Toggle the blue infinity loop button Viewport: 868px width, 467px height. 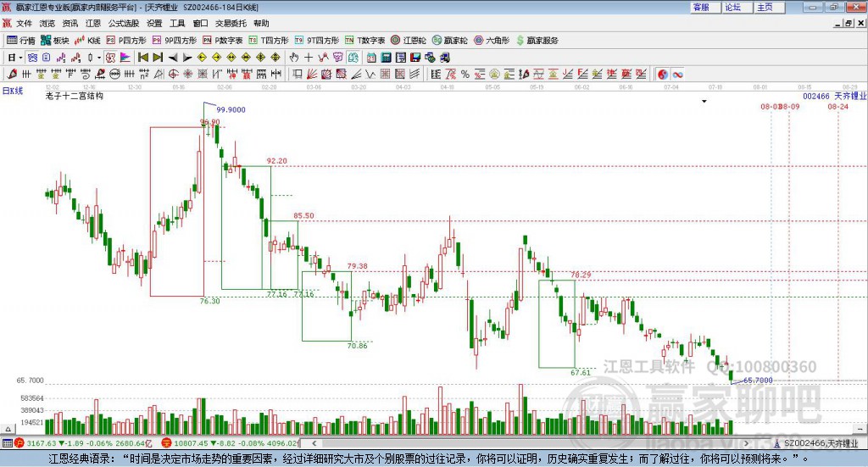point(677,74)
